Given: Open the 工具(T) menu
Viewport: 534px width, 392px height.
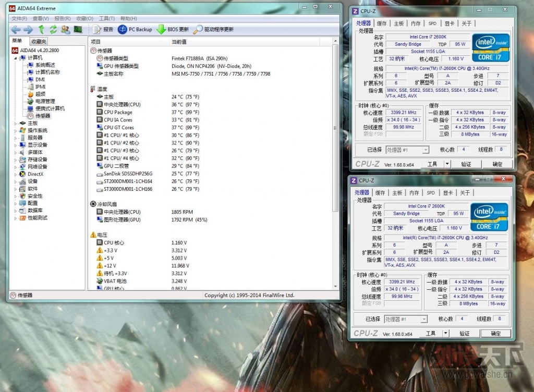Looking at the screenshot, I should [x=106, y=18].
